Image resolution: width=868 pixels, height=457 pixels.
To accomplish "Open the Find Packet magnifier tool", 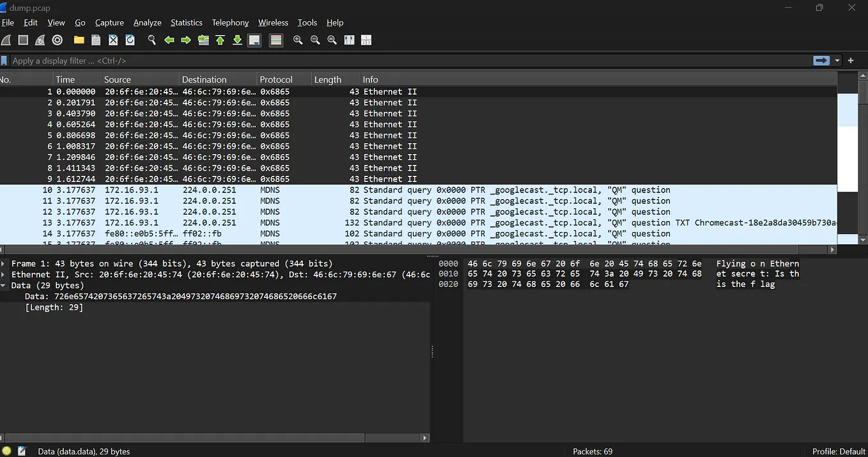I will point(151,40).
